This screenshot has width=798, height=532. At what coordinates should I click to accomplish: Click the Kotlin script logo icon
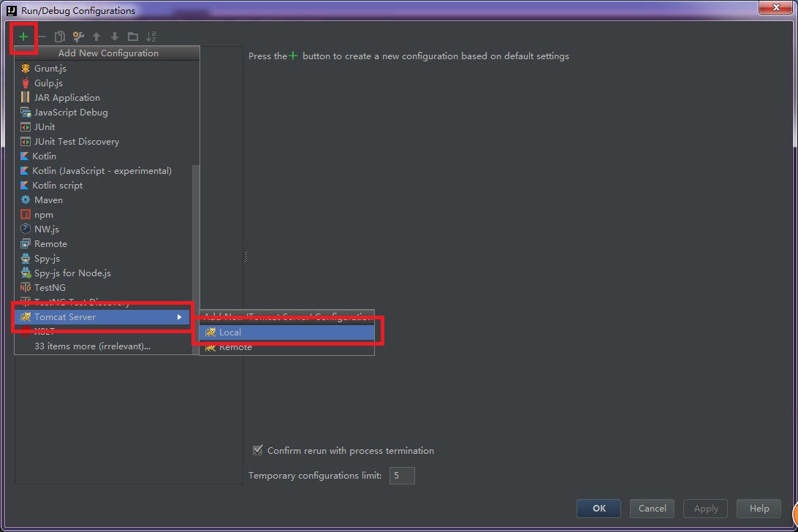point(24,186)
